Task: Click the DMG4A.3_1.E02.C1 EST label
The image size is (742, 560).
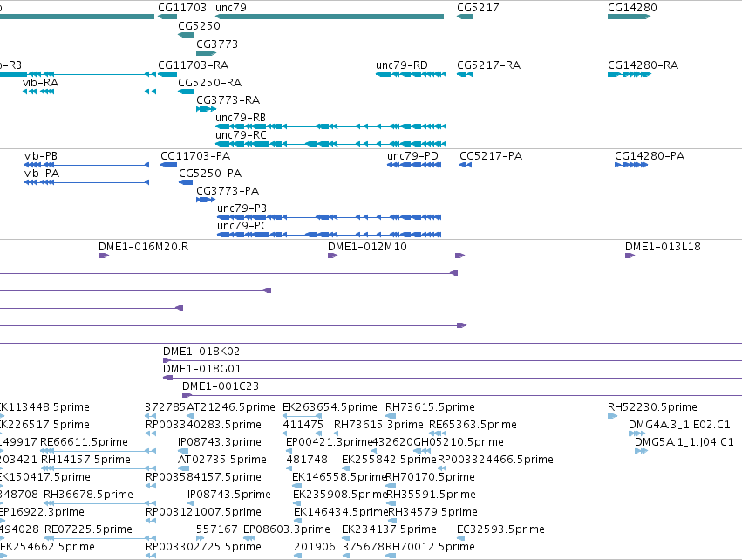Action: click(679, 425)
